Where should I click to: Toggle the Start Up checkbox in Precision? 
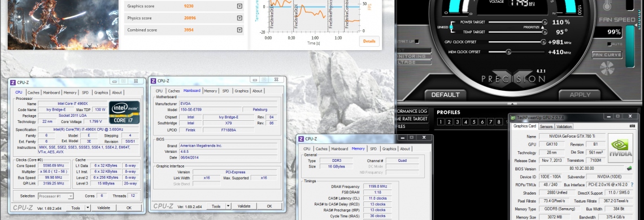click(417, 41)
